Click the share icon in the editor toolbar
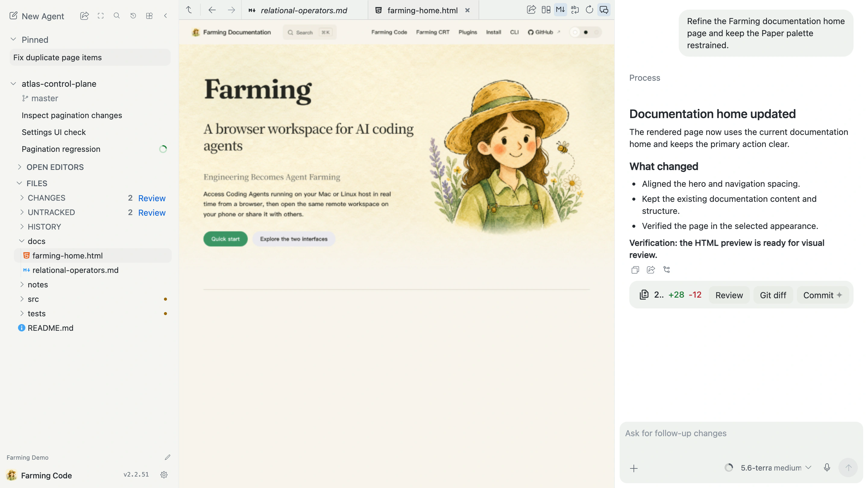868x488 pixels. coord(531,10)
